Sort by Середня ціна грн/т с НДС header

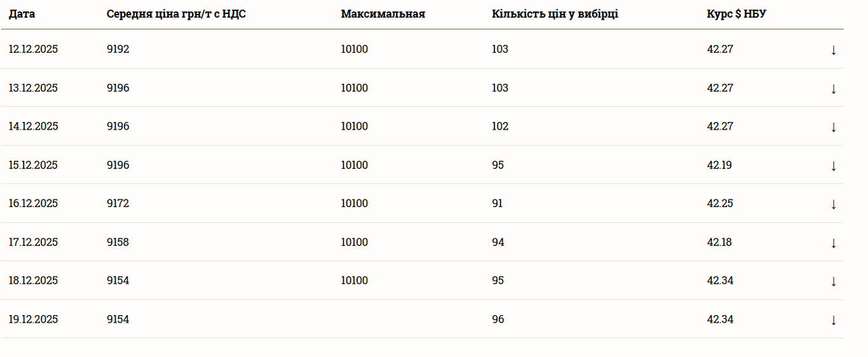[x=176, y=14]
